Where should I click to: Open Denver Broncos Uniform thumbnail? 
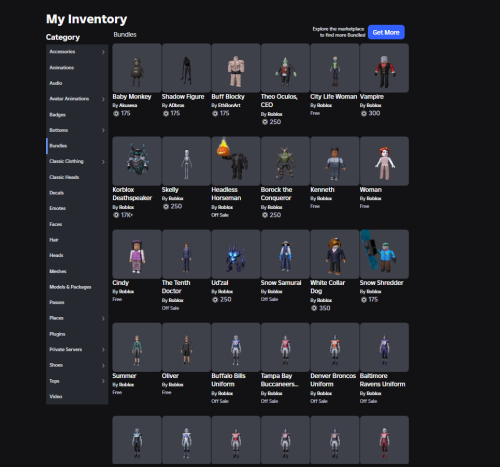coord(335,347)
